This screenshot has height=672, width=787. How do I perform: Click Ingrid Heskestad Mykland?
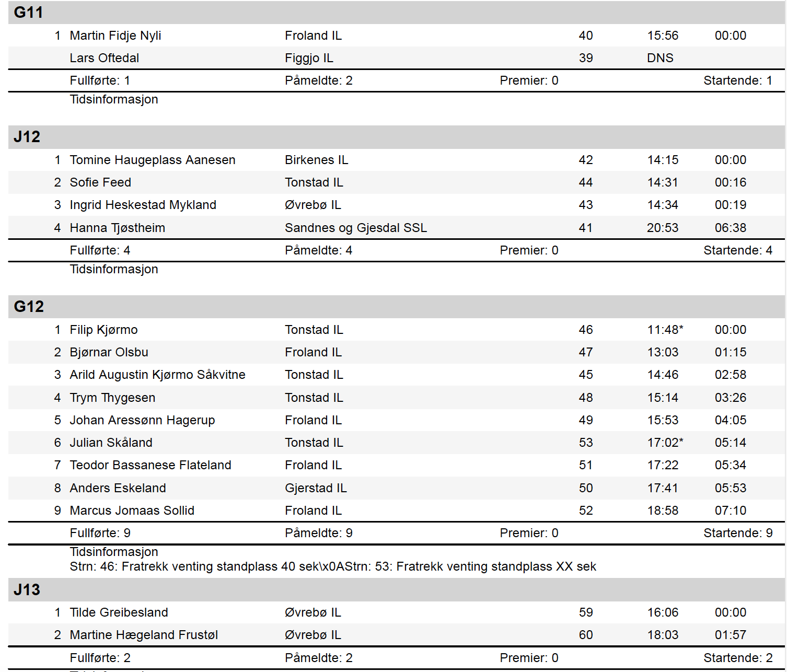click(143, 205)
